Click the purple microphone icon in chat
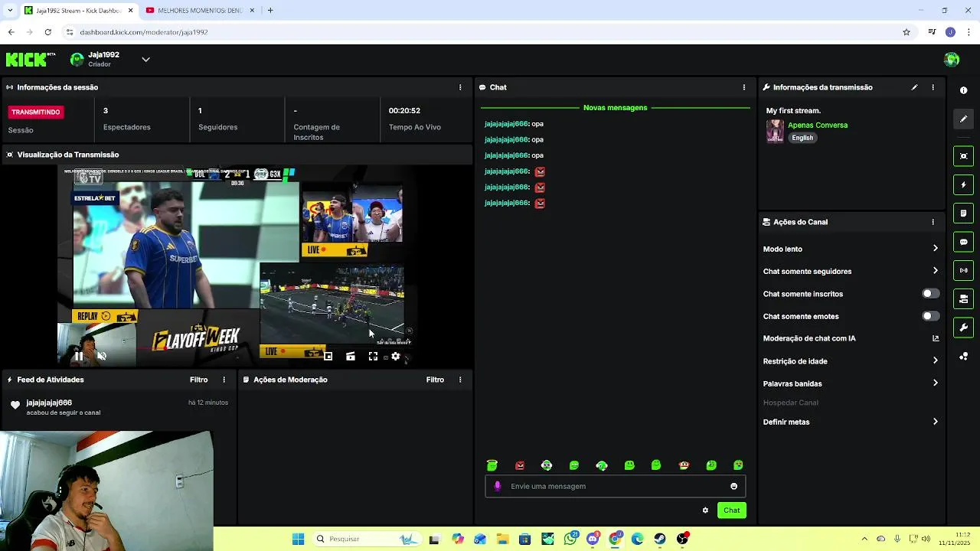Viewport: 980px width, 551px height. point(498,486)
